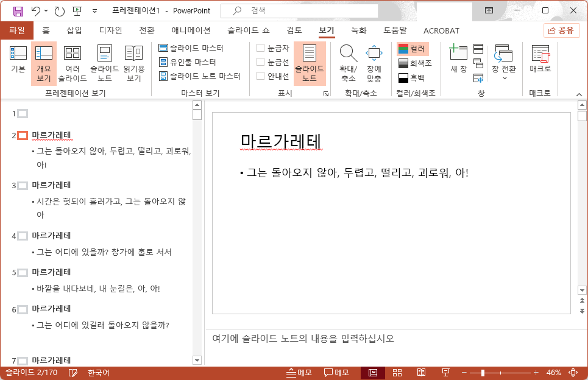The width and height of the screenshot is (588, 380).
Task: Open the 파일 tab
Action: 17,30
